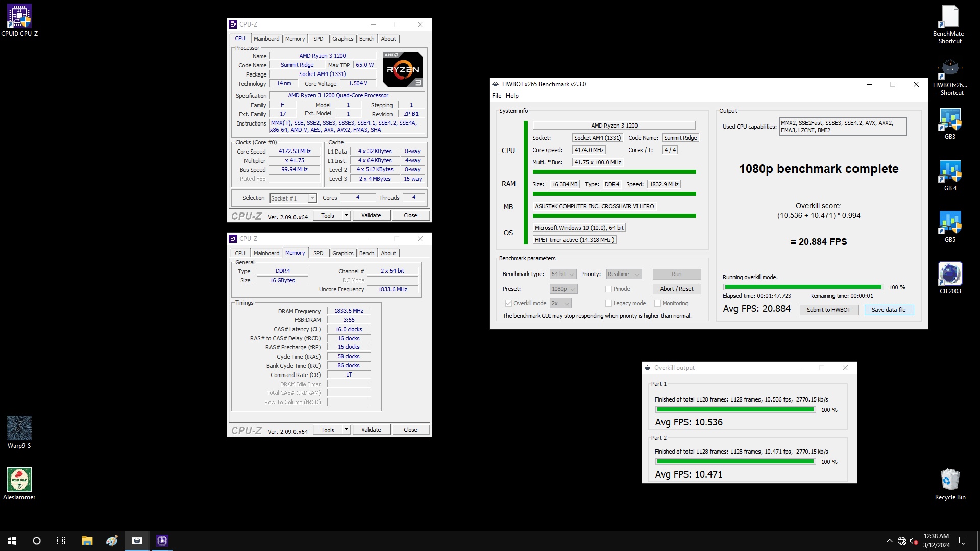This screenshot has width=980, height=551.
Task: Click Tools button in top CPU-Z window
Action: pyautogui.click(x=328, y=215)
